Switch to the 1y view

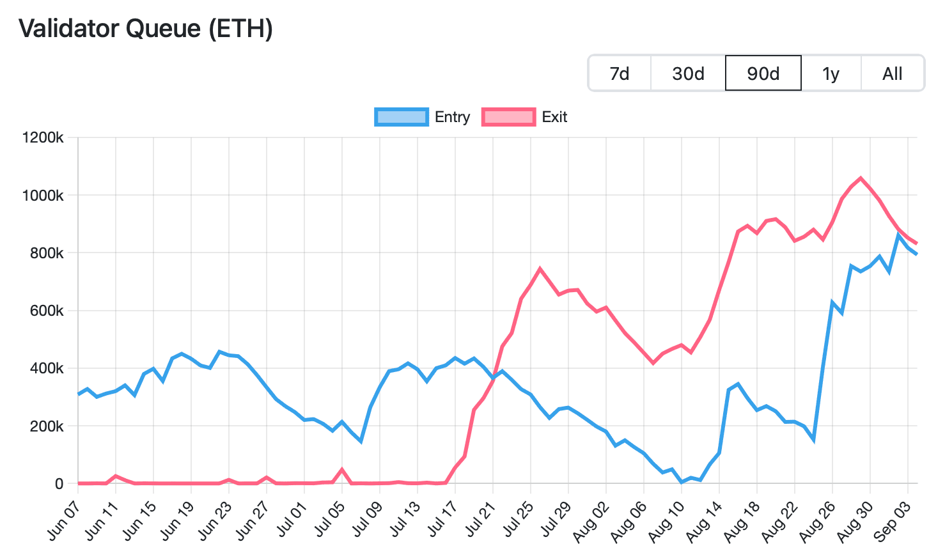pyautogui.click(x=831, y=73)
